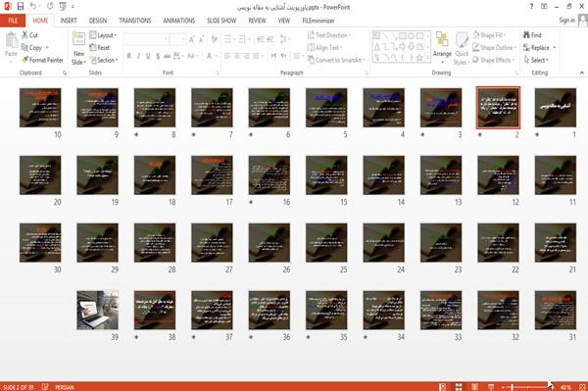588x391 pixels.
Task: Open the VIEW tab
Action: pyautogui.click(x=284, y=21)
